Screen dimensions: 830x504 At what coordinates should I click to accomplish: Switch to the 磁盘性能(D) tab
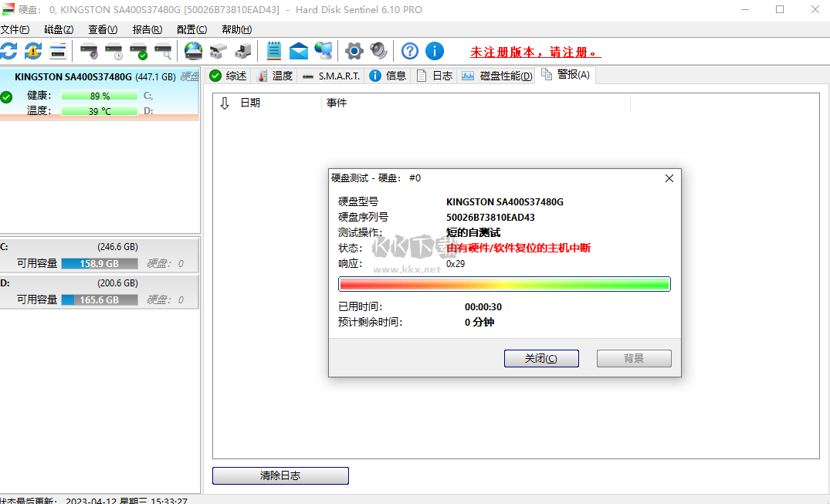[x=497, y=76]
